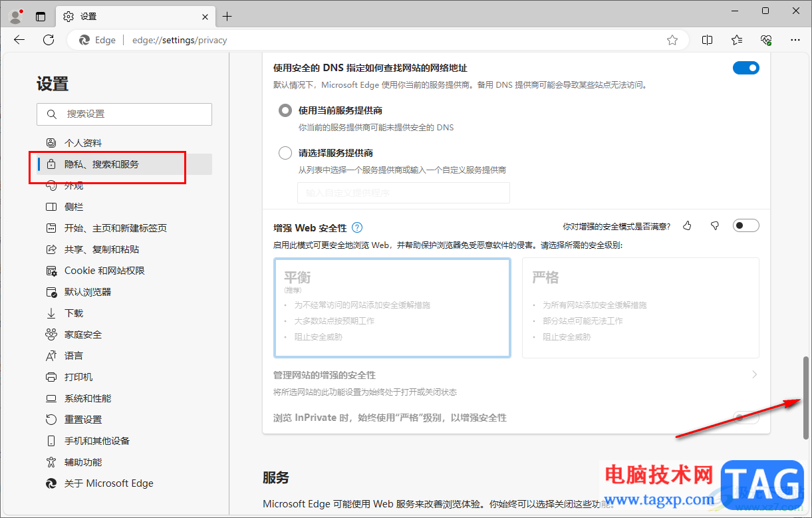Open 家庭安全 settings
812x518 pixels.
(x=124, y=334)
